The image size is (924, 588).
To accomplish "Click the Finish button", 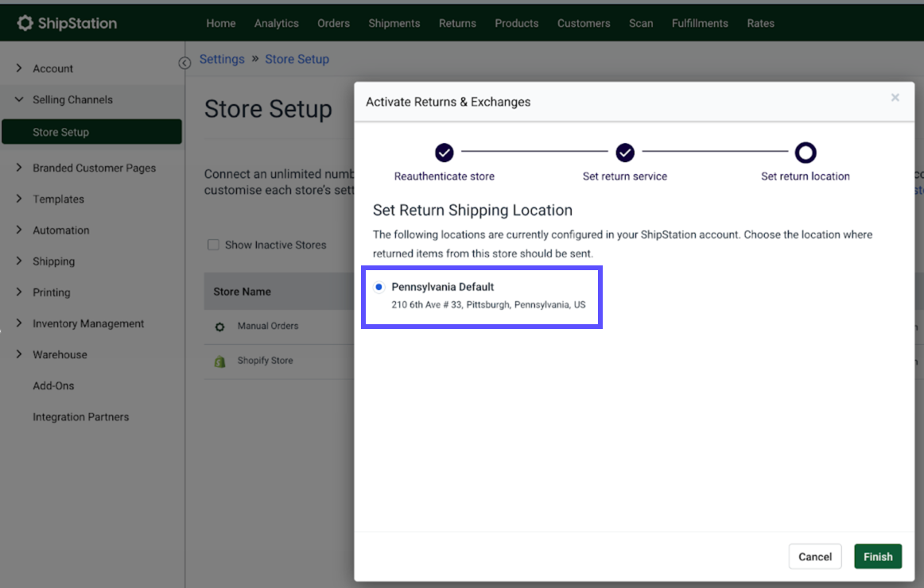I will click(x=878, y=556).
